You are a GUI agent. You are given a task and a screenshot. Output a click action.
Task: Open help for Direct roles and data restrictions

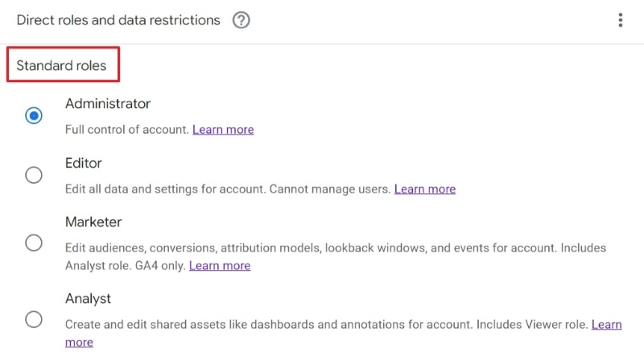tap(241, 21)
